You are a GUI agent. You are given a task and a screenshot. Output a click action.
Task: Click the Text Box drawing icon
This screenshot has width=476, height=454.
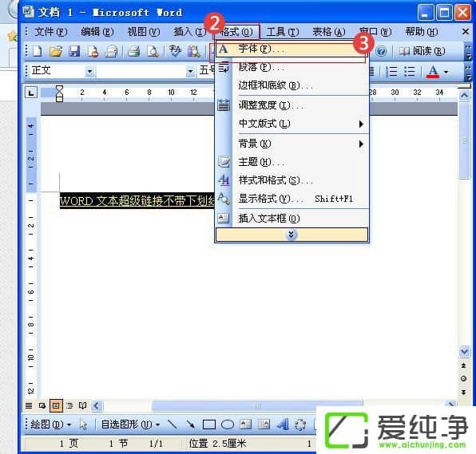[246, 424]
